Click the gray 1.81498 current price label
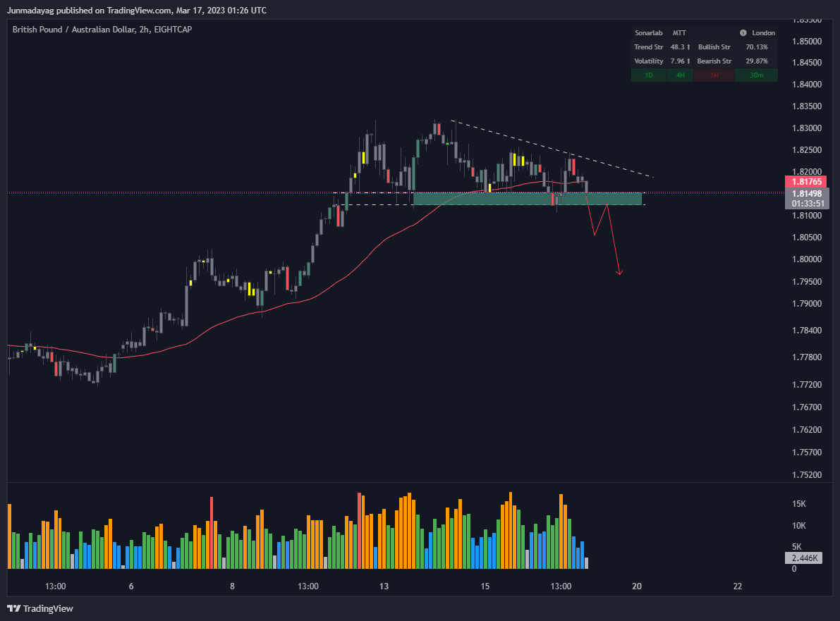Viewport: 840px width, 621px height. 807,194
